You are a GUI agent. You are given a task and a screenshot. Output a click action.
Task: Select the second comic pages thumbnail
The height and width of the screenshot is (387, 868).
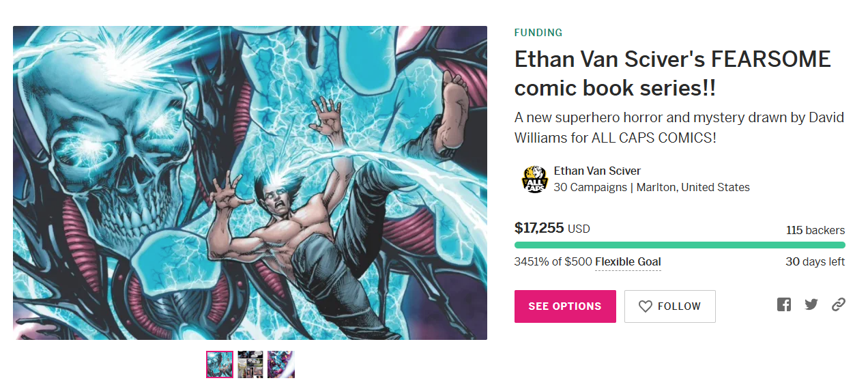tap(250, 364)
